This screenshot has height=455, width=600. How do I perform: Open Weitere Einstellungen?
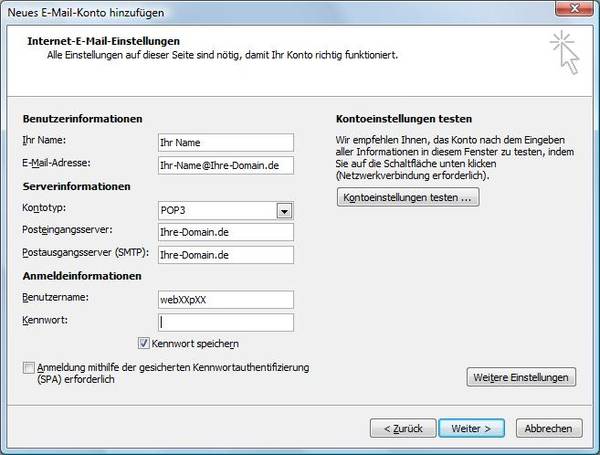[521, 377]
